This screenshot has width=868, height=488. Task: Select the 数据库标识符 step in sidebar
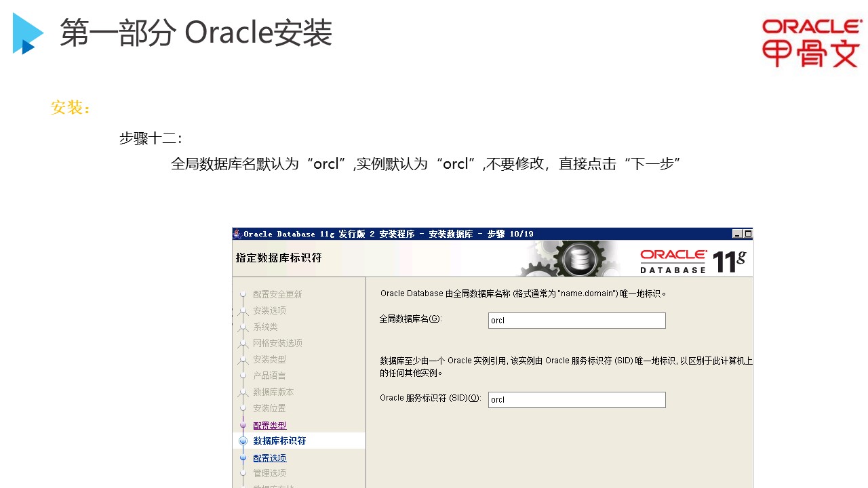pos(279,441)
